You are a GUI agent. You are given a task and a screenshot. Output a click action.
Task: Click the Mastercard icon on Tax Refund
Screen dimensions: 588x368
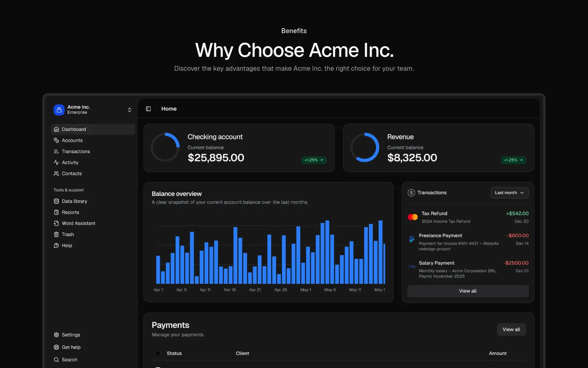[413, 217]
